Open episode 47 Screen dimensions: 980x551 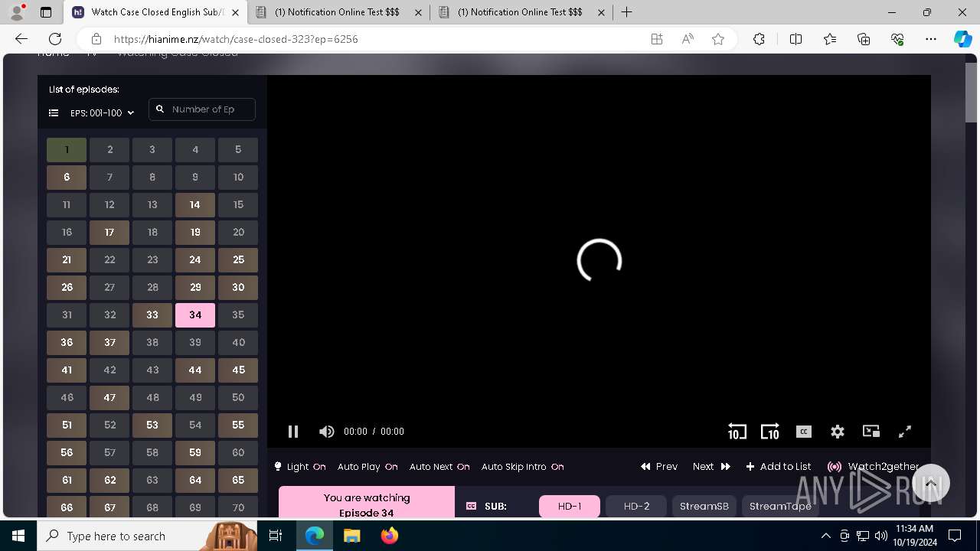tap(109, 398)
